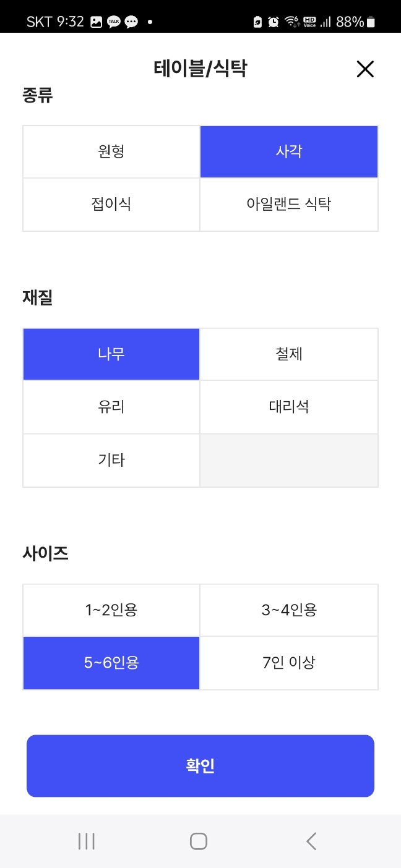The height and width of the screenshot is (868, 401).
Task: Tap the 확인 confirm button
Action: pos(200,766)
